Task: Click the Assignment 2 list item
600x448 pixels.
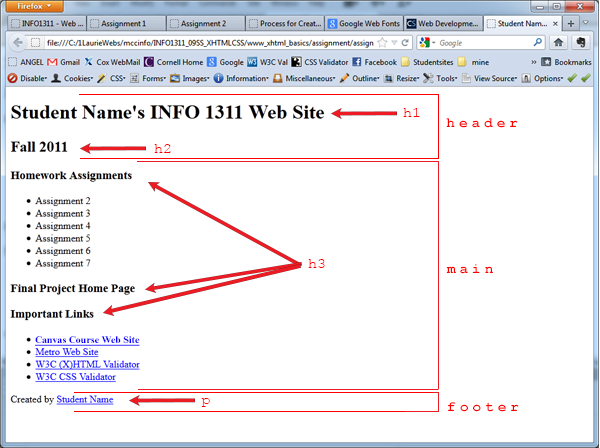Action: [x=63, y=201]
